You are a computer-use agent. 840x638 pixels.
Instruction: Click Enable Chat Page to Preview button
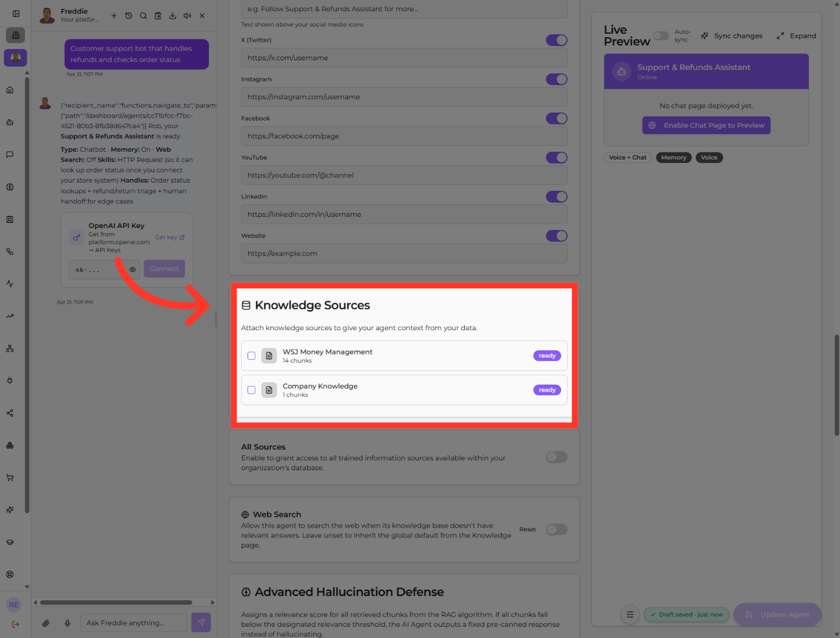[x=706, y=125]
